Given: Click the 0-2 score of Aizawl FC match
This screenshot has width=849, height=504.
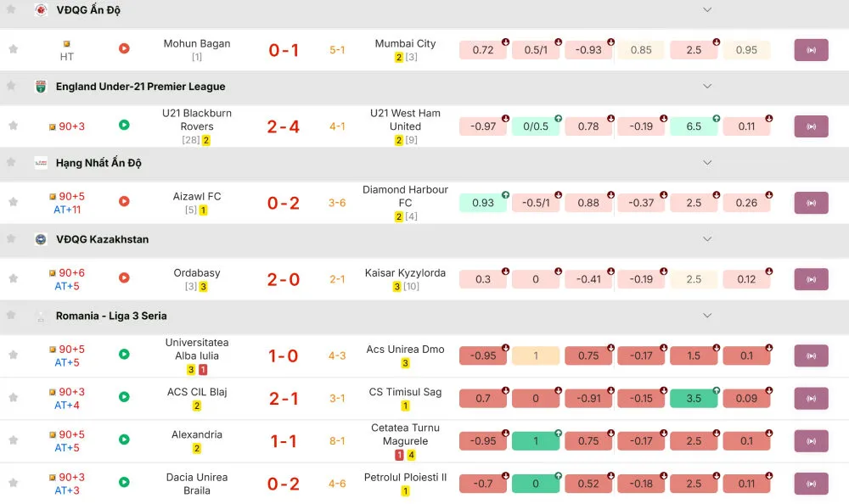Looking at the screenshot, I should pos(284,203).
